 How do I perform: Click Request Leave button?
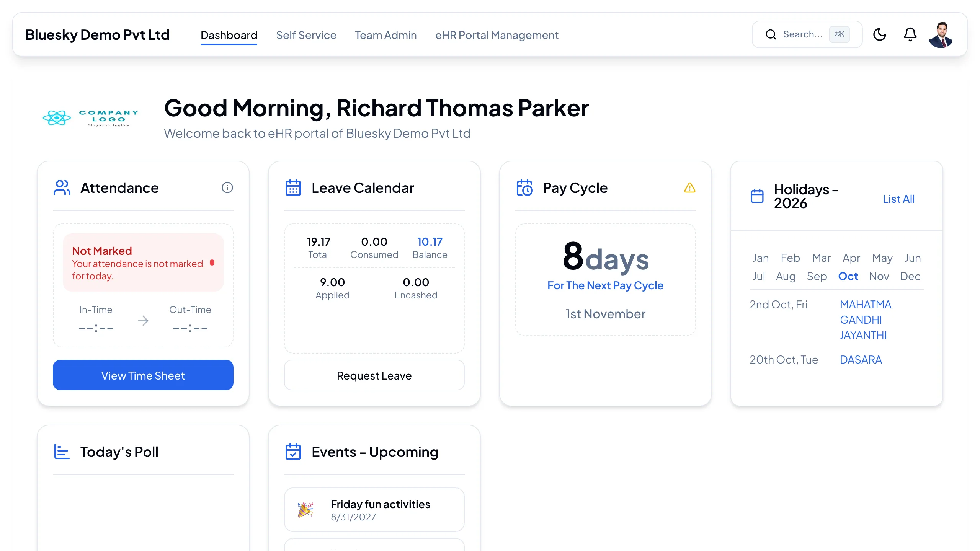374,375
